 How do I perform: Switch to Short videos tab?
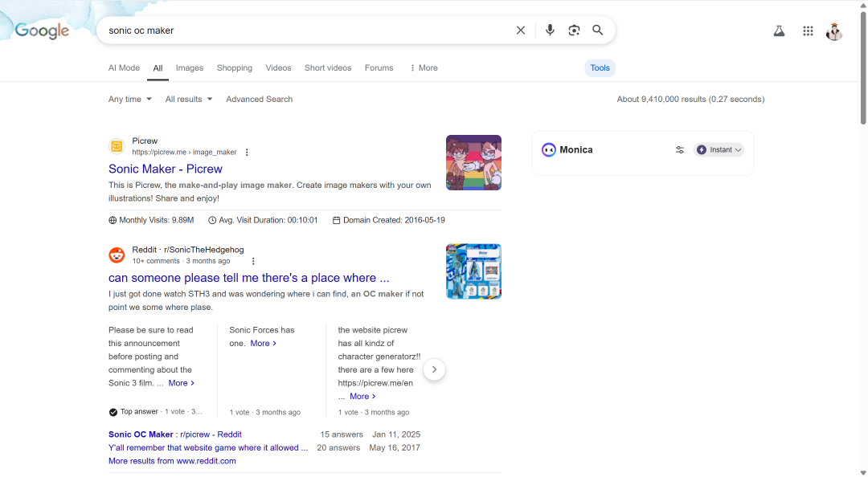coord(328,68)
